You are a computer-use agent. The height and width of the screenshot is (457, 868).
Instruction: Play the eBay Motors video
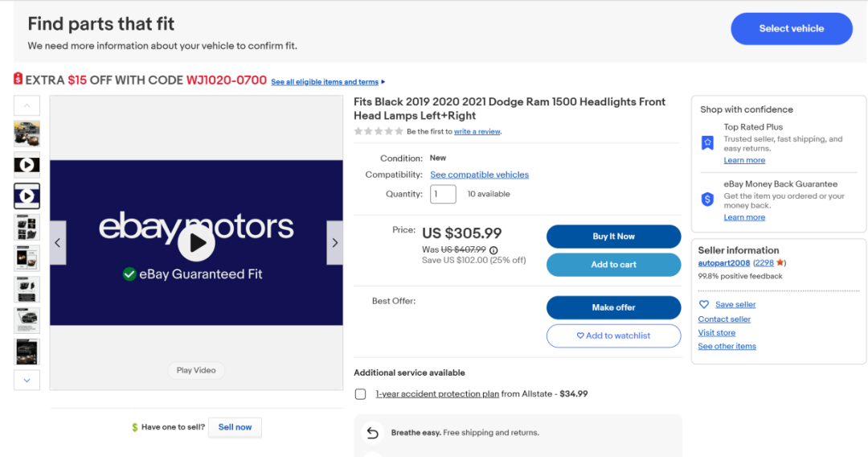[197, 242]
